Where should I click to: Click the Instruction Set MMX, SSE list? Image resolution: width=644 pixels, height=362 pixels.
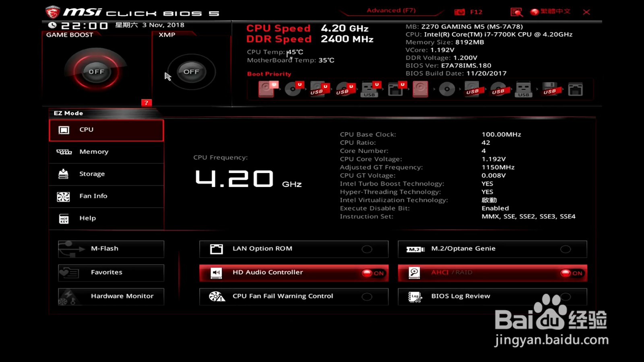tap(528, 216)
